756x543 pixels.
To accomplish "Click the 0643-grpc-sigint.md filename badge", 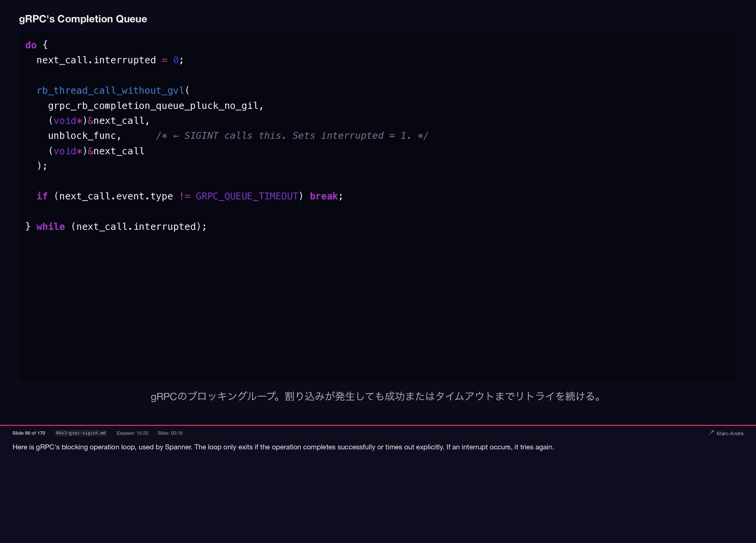I will [x=81, y=433].
